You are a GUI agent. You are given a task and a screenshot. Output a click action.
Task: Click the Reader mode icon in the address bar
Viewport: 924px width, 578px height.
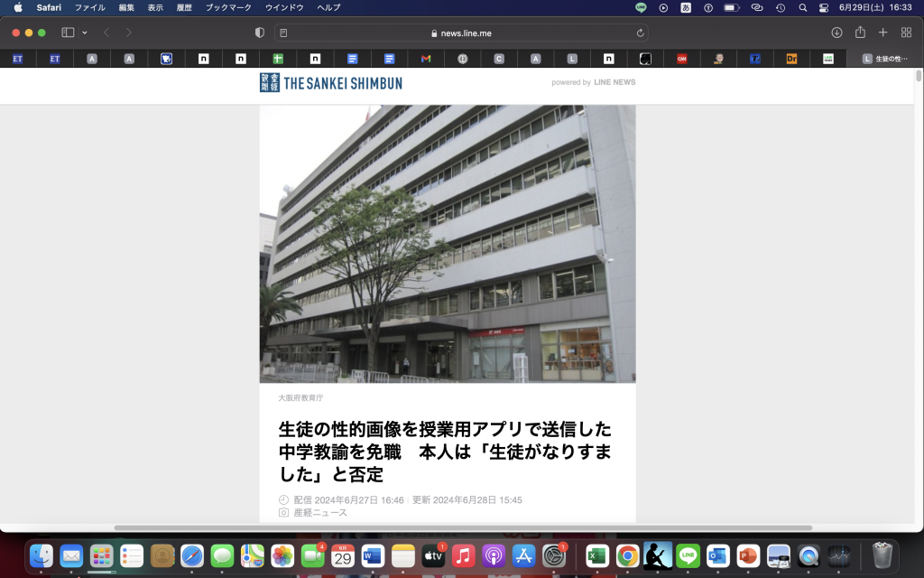(282, 31)
